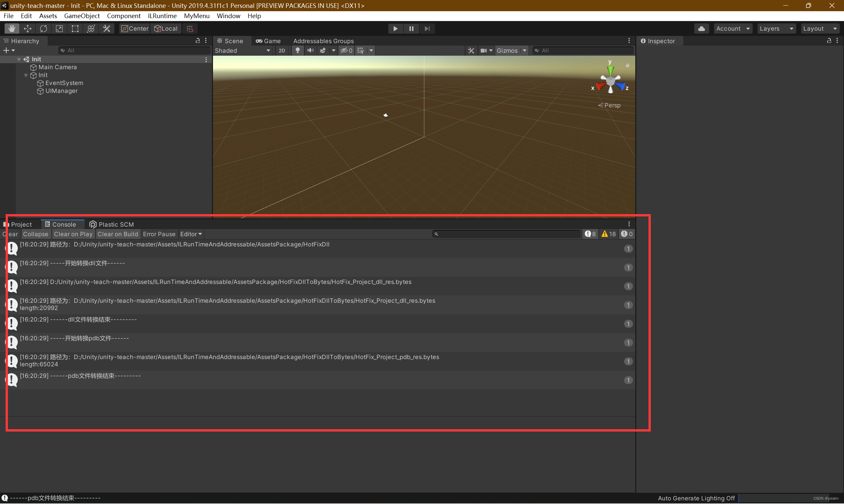Switch to the Game tab
The image size is (844, 504).
pos(268,41)
